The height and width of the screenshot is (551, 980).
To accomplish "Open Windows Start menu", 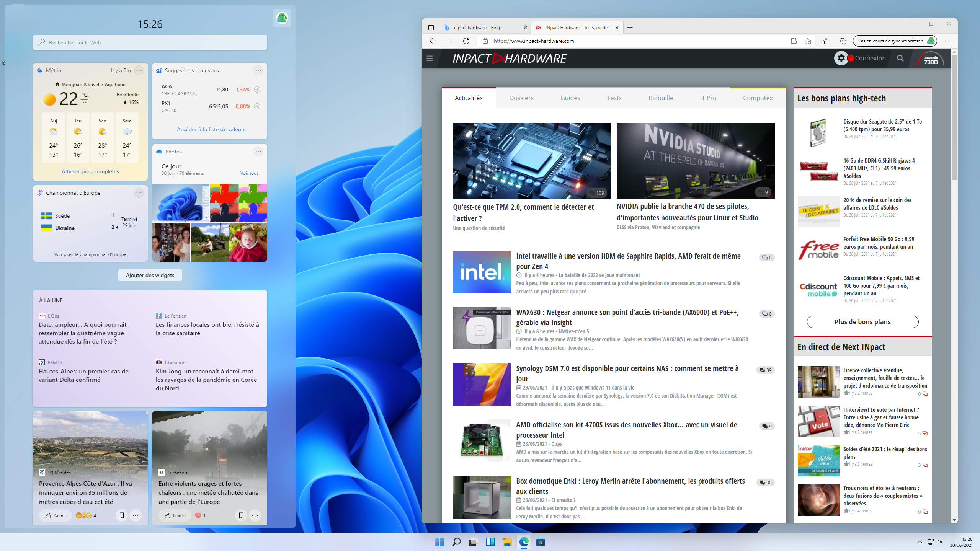I will click(439, 542).
